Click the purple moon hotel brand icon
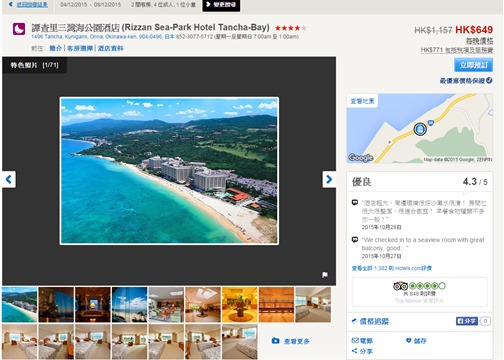 pos(19,29)
